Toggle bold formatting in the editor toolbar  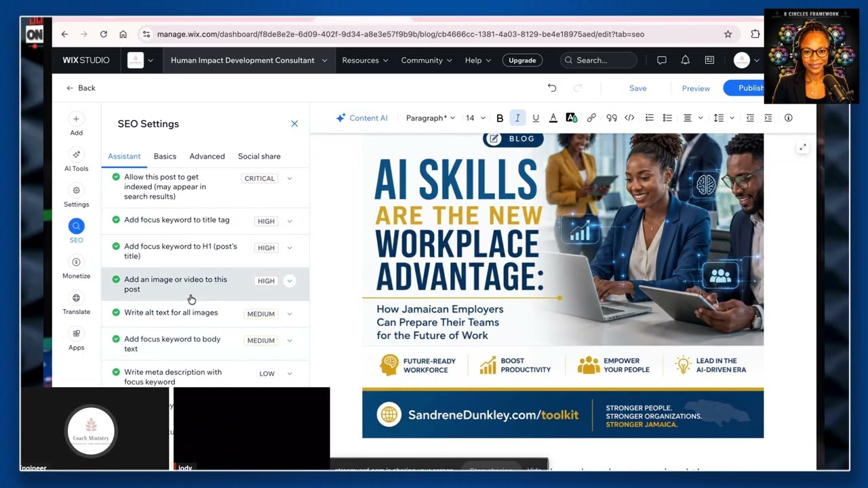pyautogui.click(x=500, y=118)
